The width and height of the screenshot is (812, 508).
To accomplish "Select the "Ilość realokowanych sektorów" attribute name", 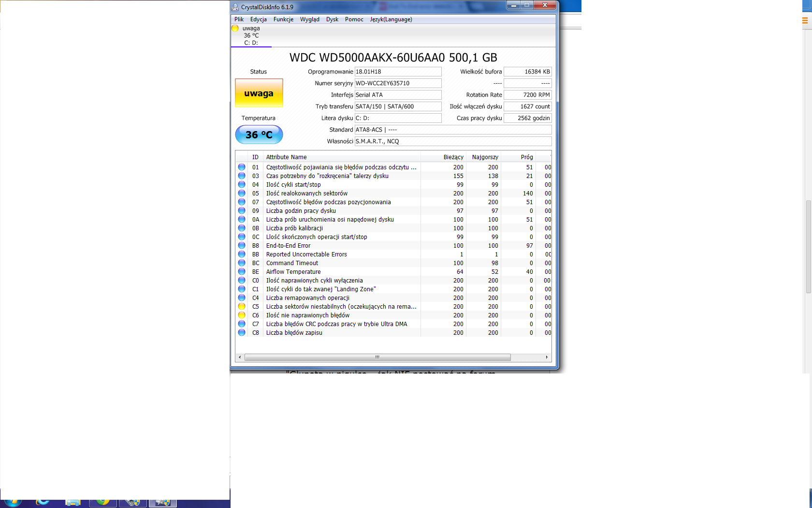I will pyautogui.click(x=307, y=193).
